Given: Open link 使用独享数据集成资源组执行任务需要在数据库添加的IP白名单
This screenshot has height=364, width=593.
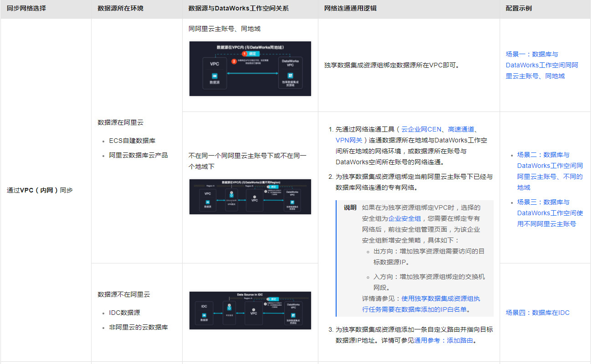Looking at the screenshot, I should pos(421,304).
